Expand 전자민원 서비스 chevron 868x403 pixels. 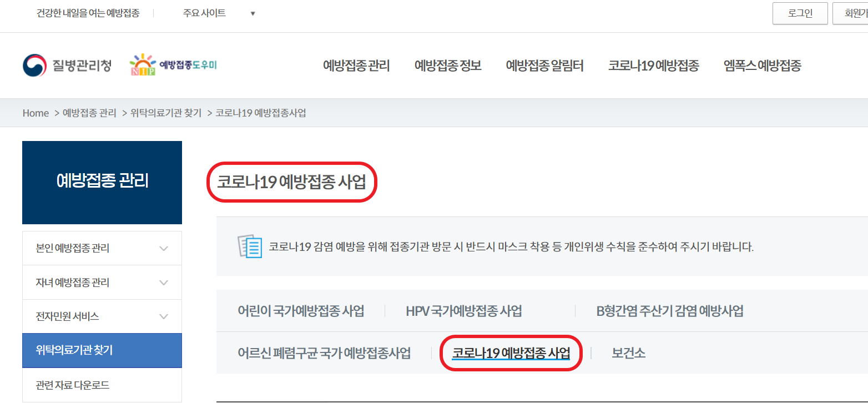point(164,316)
